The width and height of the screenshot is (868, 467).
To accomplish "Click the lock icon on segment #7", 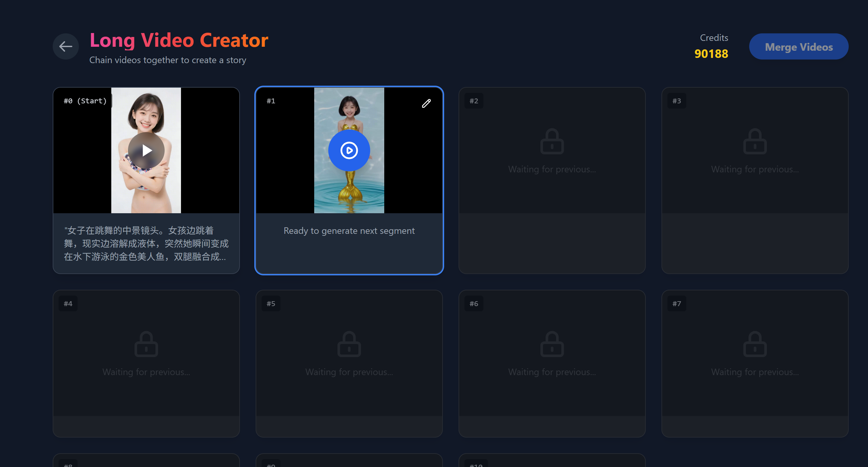I will [755, 344].
